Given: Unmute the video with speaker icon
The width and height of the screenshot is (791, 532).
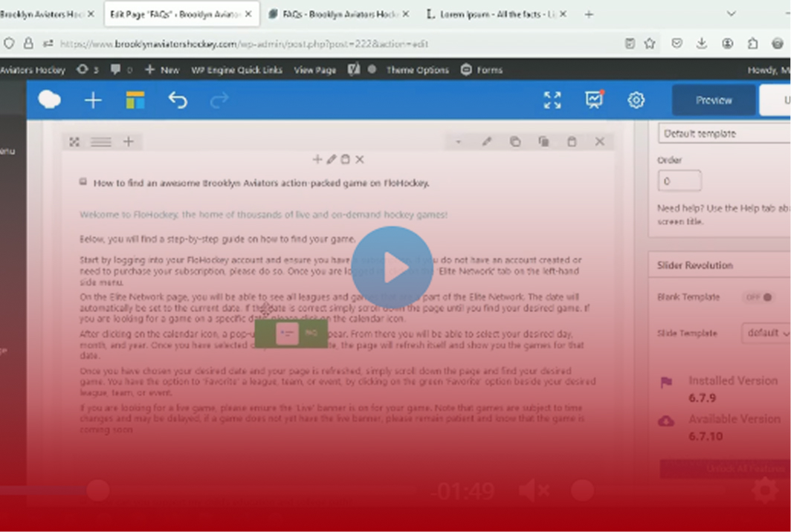Looking at the screenshot, I should point(534,490).
